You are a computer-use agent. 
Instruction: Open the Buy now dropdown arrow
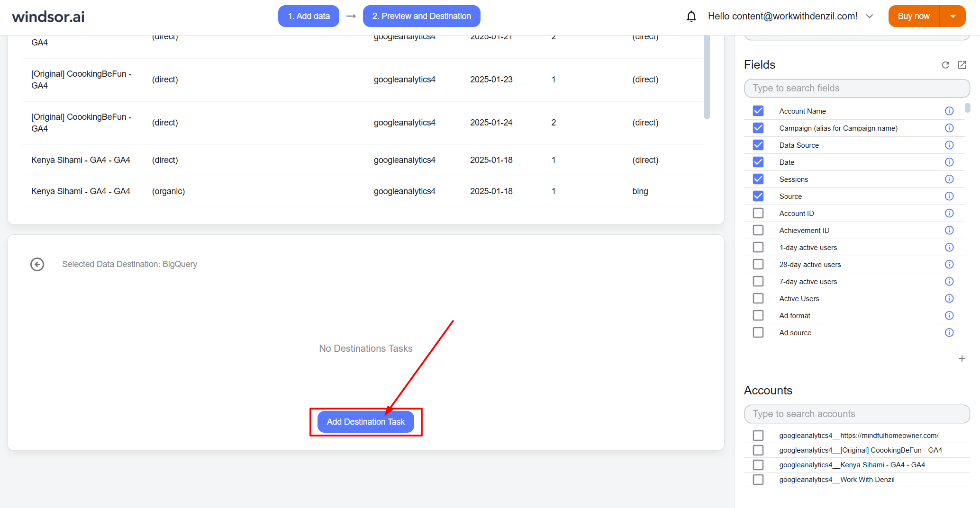(953, 16)
